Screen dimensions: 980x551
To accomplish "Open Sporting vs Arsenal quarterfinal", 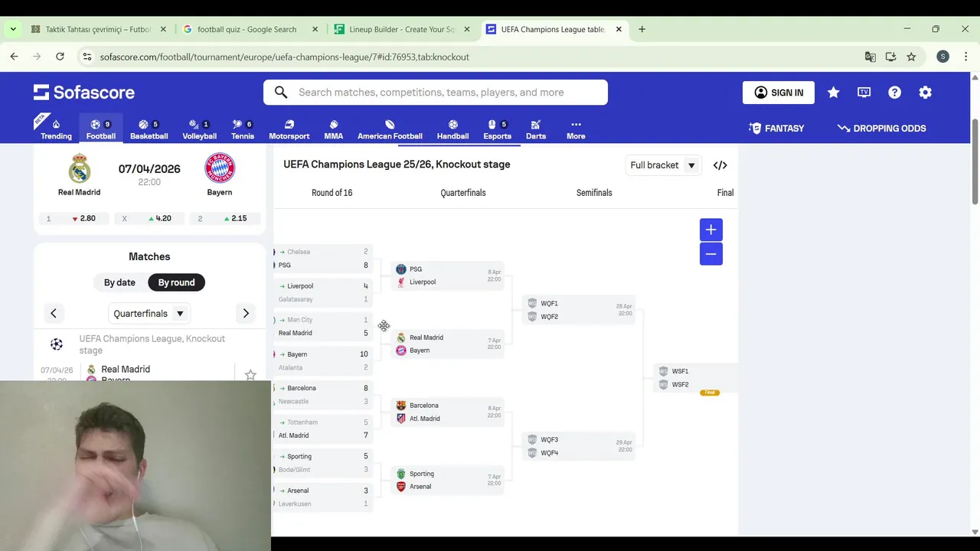I will tap(448, 480).
